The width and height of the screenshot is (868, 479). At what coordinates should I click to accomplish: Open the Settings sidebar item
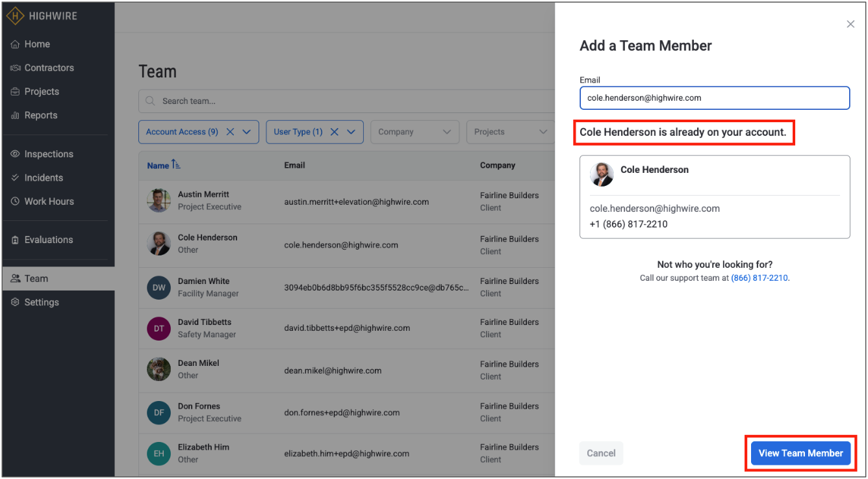pyautogui.click(x=42, y=302)
